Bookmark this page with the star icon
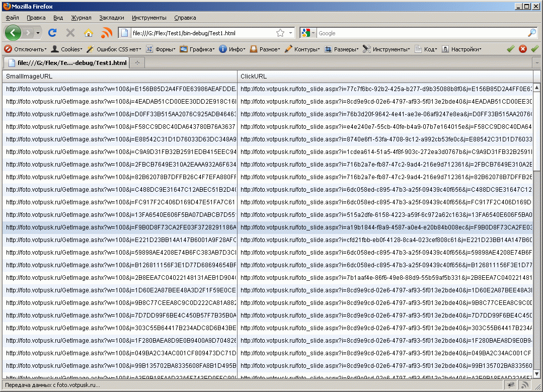The width and height of the screenshot is (543, 392). 280,33
